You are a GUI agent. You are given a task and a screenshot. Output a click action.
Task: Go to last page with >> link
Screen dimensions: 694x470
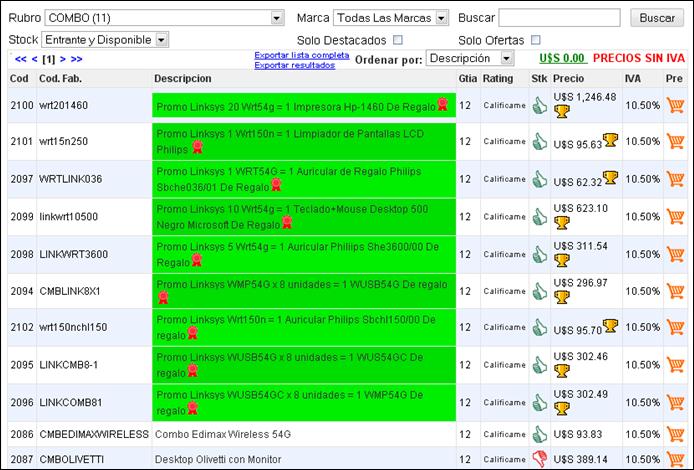point(76,59)
